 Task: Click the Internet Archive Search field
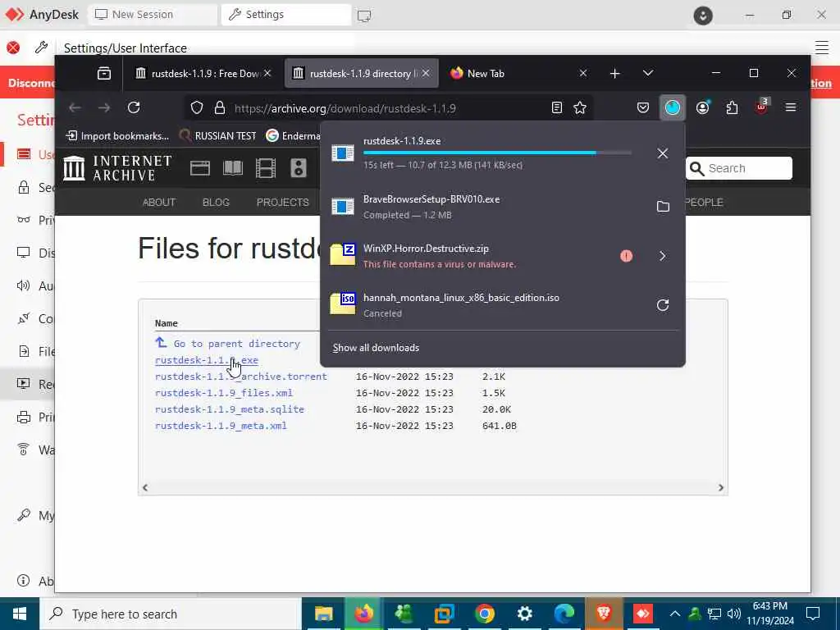(739, 168)
